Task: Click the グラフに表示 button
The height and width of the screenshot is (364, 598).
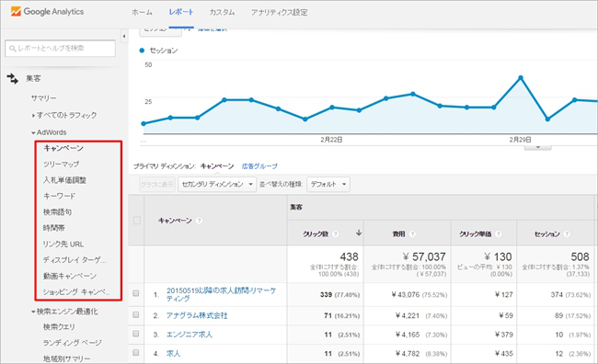Action: [157, 185]
